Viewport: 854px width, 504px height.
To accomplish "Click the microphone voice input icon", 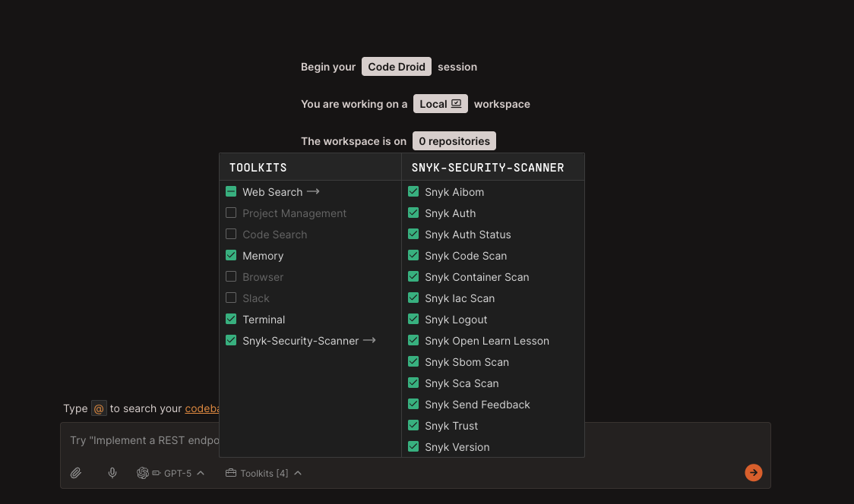I will [112, 473].
